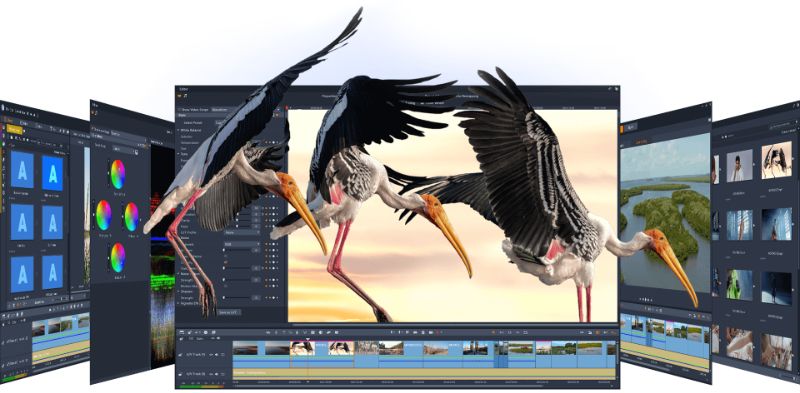Mute the lower A/V track speaker icon
The height and width of the screenshot is (393, 800).
(x=216, y=374)
